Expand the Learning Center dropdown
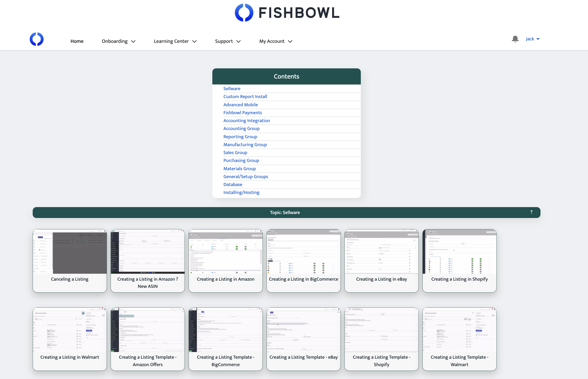The width and height of the screenshot is (588, 379). [175, 41]
